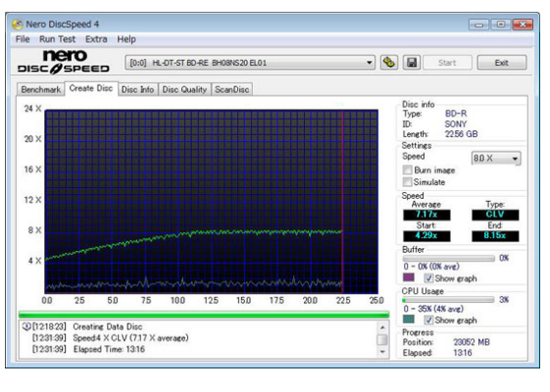Open the Help menu
Image resolution: width=550 pixels, height=392 pixels.
pyautogui.click(x=126, y=39)
